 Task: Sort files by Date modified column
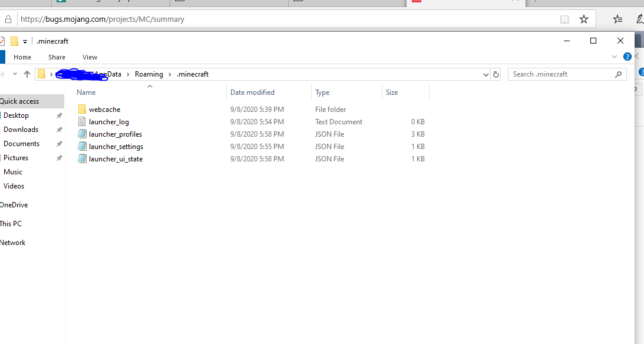[269, 92]
